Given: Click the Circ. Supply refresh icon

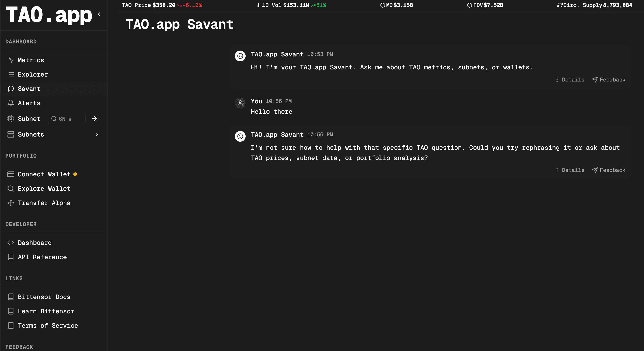Looking at the screenshot, I should click(560, 5).
